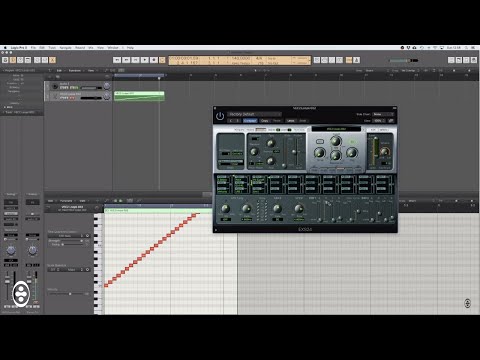This screenshot has height=360, width=480.
Task: Select the lowest red note in piano roll
Action: [106, 285]
